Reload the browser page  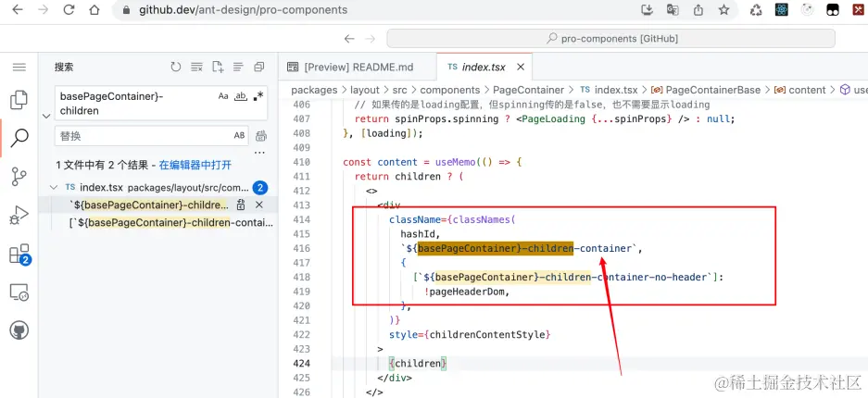(x=69, y=10)
